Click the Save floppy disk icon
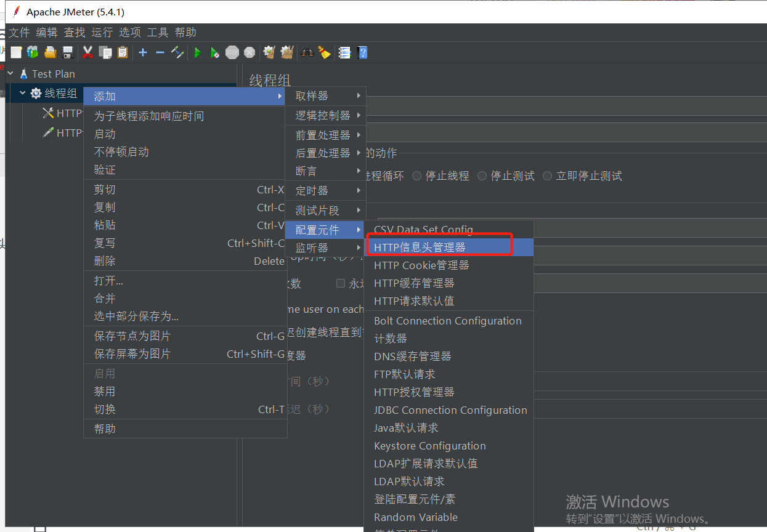The height and width of the screenshot is (532, 767). coord(68,53)
